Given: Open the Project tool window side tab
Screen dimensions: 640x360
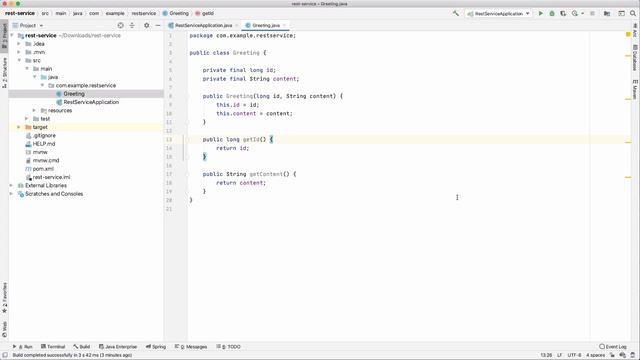Looking at the screenshot, I should (x=4, y=36).
